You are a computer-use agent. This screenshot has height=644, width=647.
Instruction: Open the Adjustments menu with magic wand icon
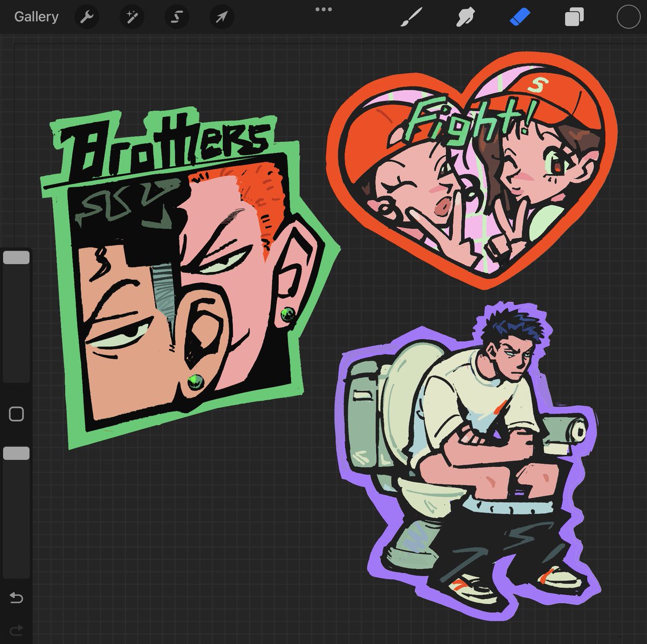point(131,16)
